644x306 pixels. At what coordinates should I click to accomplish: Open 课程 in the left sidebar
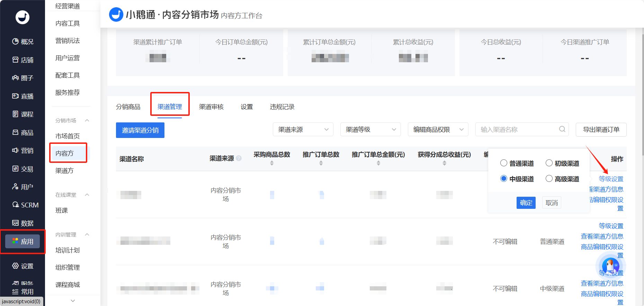[x=23, y=114]
